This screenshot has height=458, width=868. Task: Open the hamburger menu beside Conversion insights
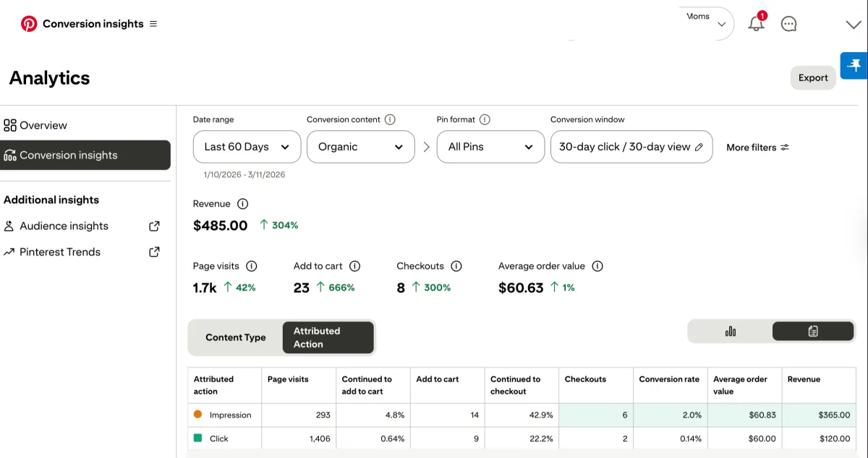point(153,24)
